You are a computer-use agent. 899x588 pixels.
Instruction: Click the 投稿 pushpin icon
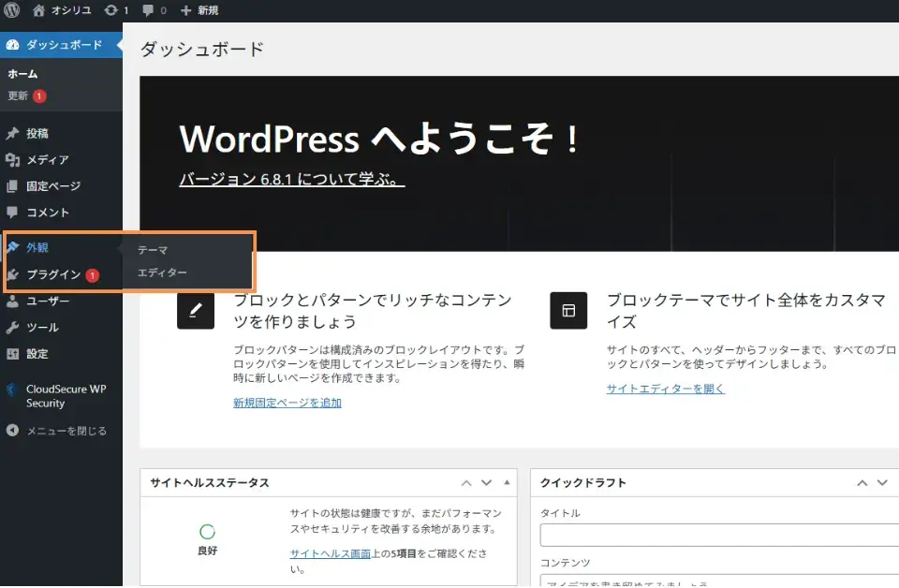12,134
